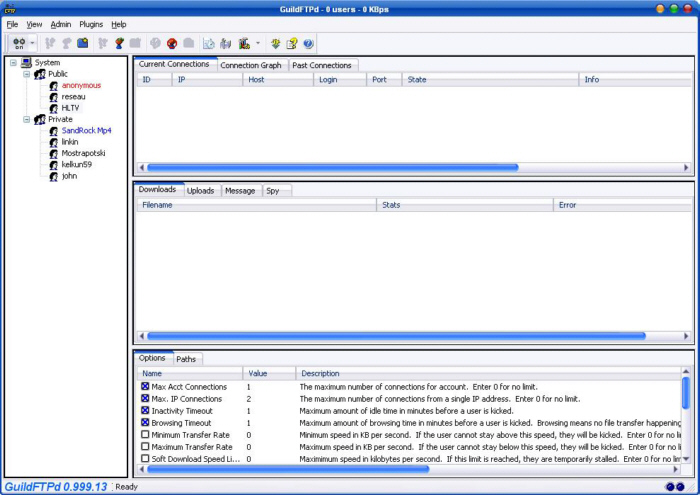Open the Message tab
Screen dimensions: 700x495
coord(240,191)
